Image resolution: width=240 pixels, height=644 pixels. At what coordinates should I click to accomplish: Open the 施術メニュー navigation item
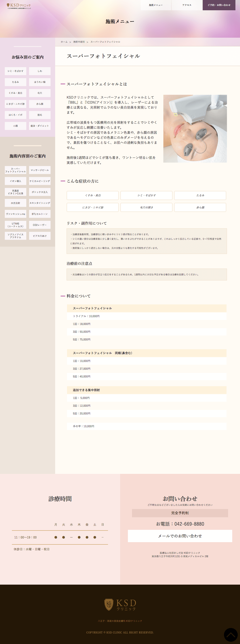[156, 5]
